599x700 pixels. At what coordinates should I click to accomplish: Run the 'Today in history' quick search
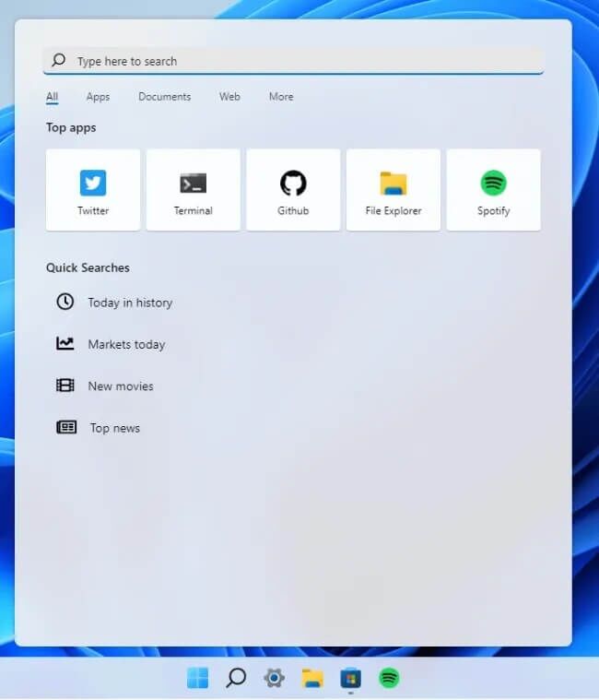tap(114, 303)
